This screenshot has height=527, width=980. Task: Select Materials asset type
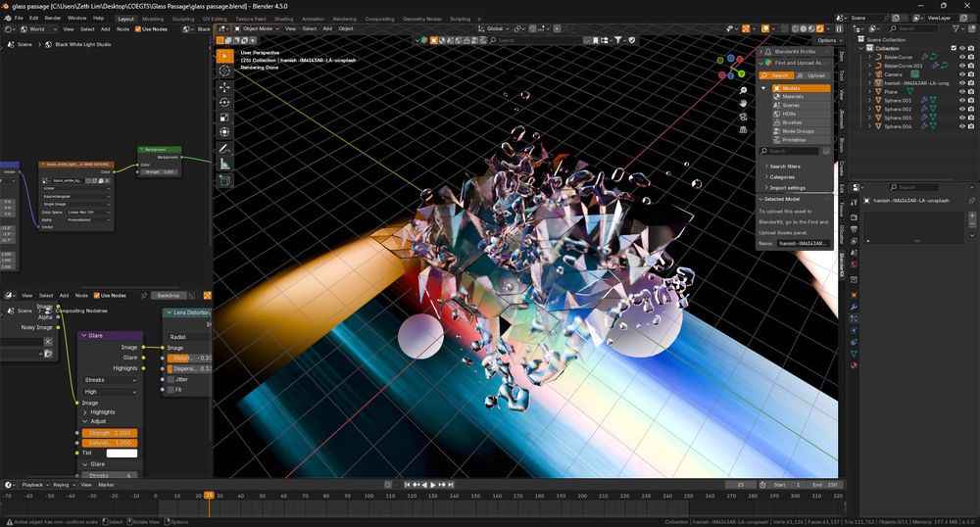pyautogui.click(x=801, y=97)
